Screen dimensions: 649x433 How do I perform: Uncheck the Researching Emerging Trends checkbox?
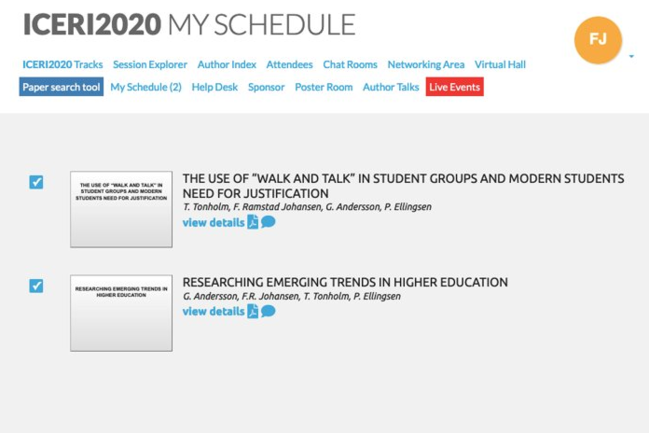point(36,286)
